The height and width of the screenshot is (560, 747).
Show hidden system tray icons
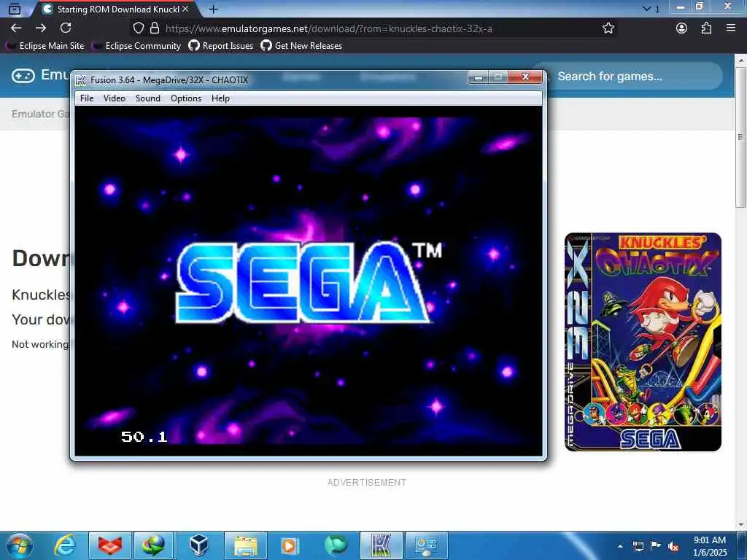pos(620,546)
